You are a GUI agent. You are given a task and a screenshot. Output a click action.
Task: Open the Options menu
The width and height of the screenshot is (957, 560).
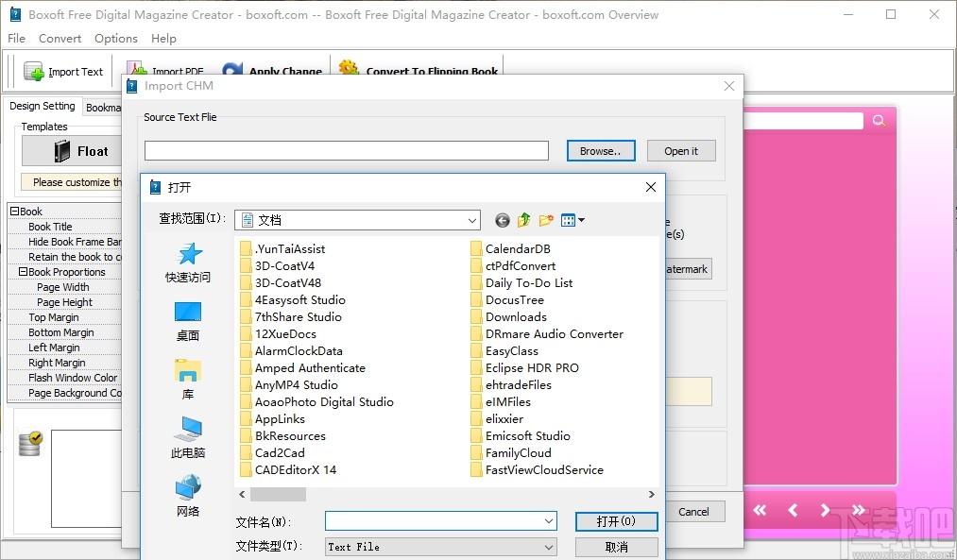(116, 39)
